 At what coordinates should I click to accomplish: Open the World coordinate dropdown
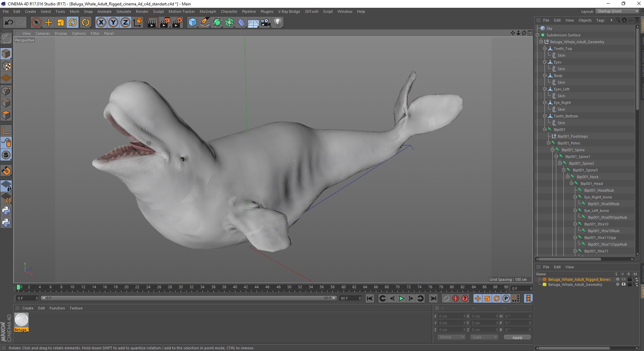[x=451, y=337]
